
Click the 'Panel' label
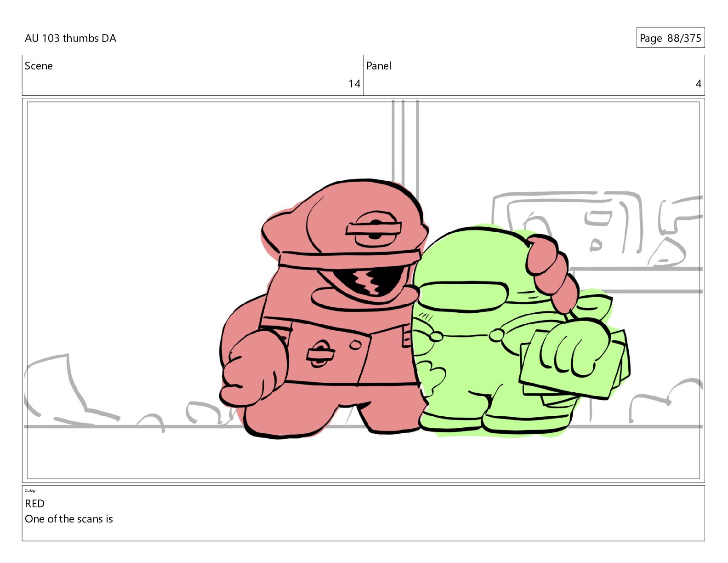tap(379, 66)
